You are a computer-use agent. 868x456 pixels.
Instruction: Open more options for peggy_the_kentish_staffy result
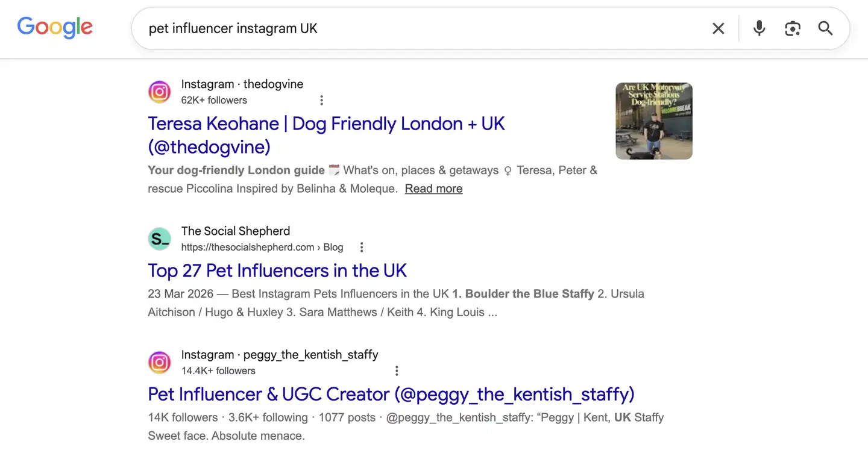coord(397,370)
